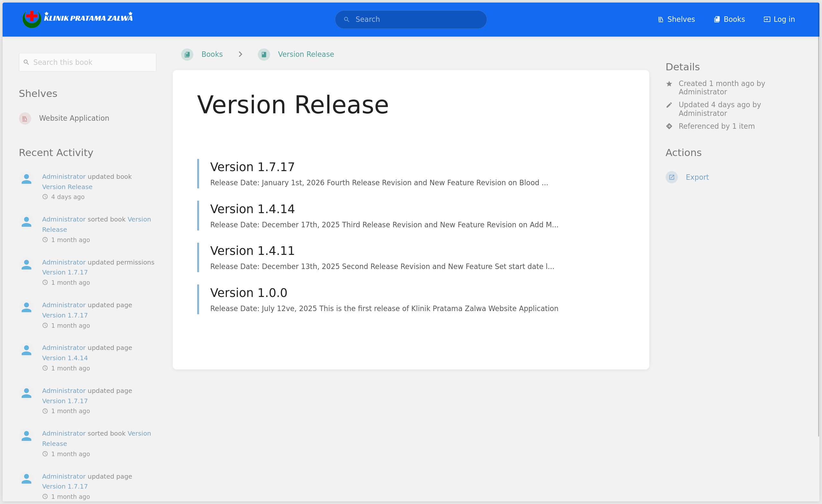Screen dimensions: 822x504
Task: Click the Version Release breadcrumb book icon
Action: click(x=264, y=54)
